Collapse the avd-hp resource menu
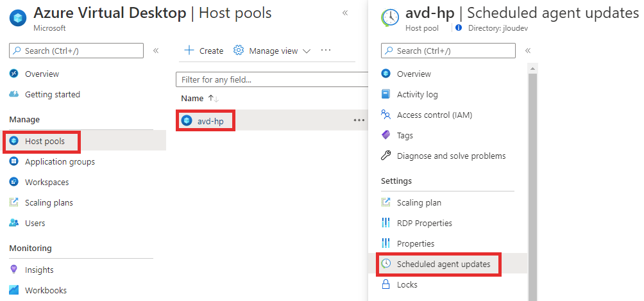Screen dimensions: 644x301 [528, 51]
